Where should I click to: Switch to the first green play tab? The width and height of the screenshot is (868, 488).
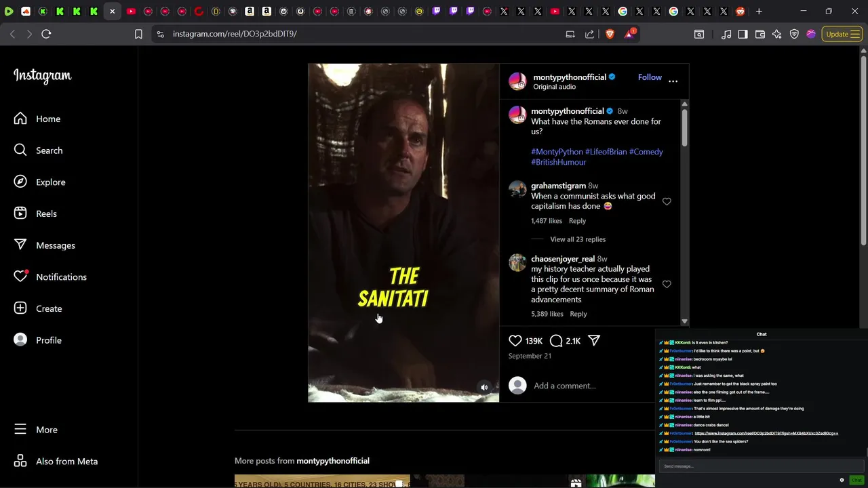point(9,12)
